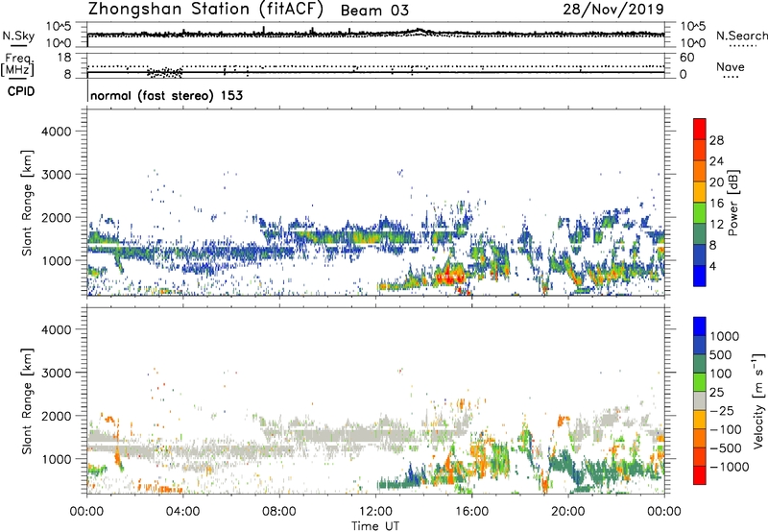
Task: Click the Velocity [m s-1] colorbar title
Action: (758, 401)
